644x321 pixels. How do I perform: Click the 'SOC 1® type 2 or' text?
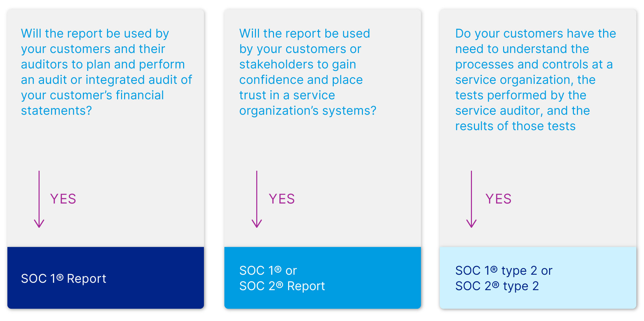coord(504,271)
